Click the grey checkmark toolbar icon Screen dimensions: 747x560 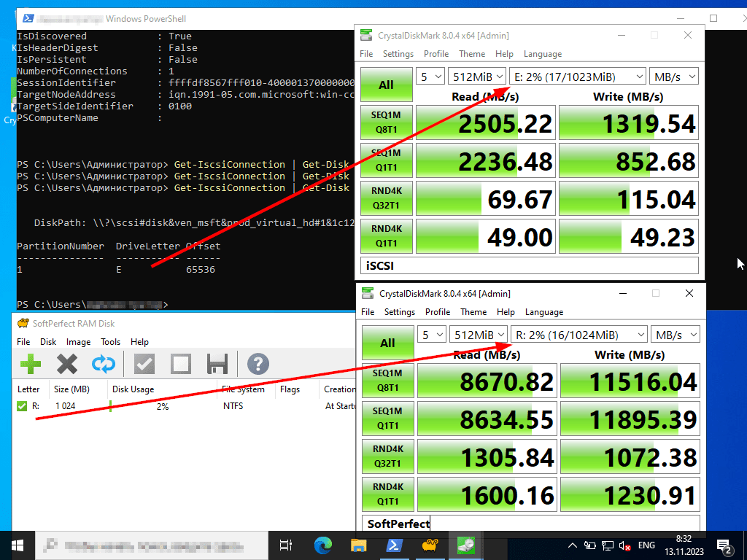click(144, 365)
